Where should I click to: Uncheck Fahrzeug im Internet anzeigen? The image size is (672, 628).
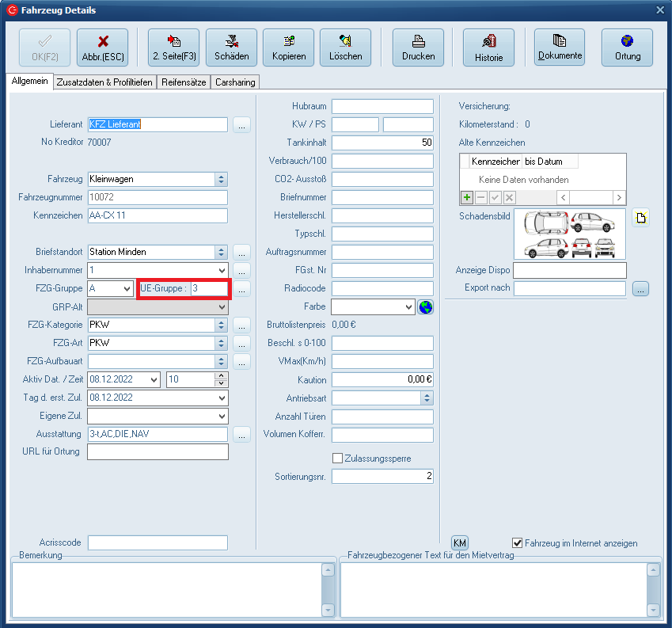518,543
